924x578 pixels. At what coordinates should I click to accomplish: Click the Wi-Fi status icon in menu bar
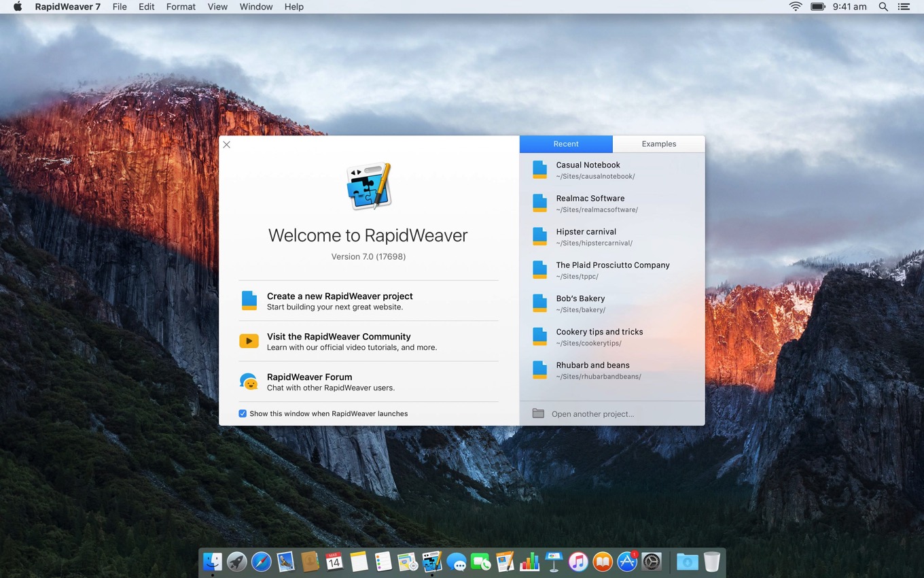795,7
